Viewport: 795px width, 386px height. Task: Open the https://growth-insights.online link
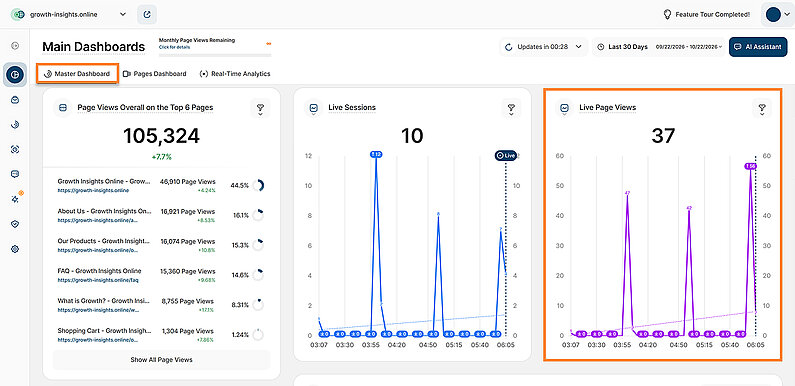[93, 191]
